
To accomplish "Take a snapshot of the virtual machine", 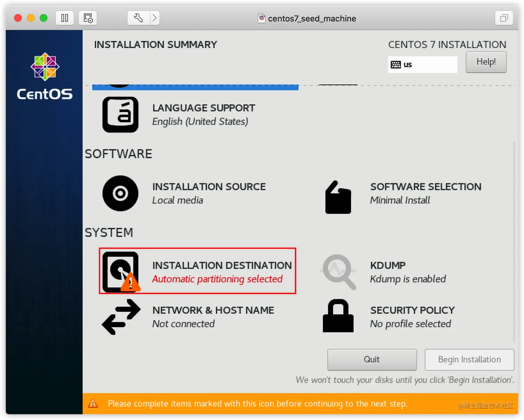I will coord(88,18).
